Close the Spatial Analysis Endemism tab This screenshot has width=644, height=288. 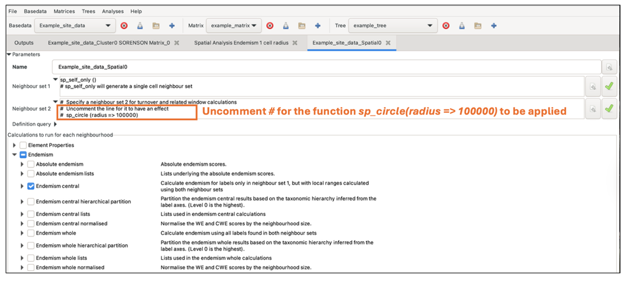(295, 43)
